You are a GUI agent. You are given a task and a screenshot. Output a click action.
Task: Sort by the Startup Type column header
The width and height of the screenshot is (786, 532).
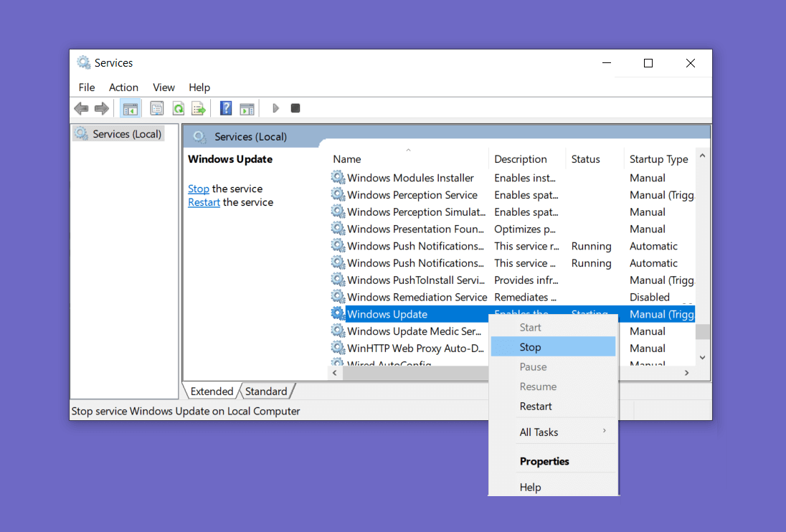click(x=660, y=158)
